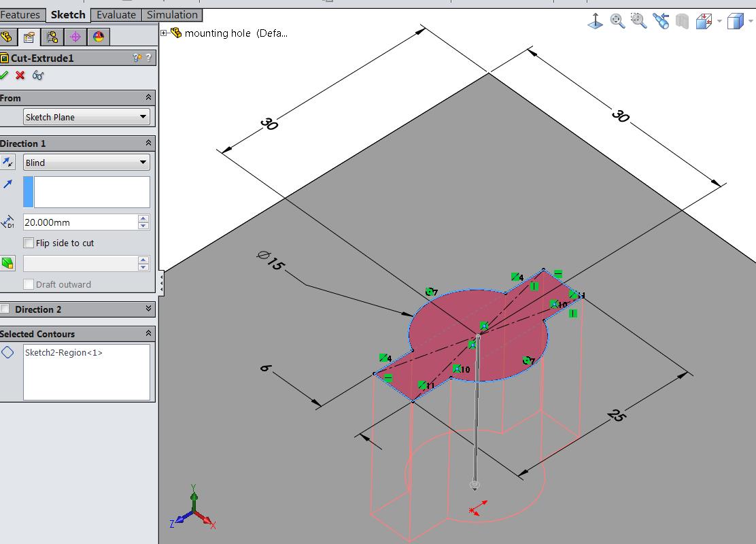The height and width of the screenshot is (544, 756).
Task: Select the Rotate View telescope icon
Action: (x=659, y=20)
